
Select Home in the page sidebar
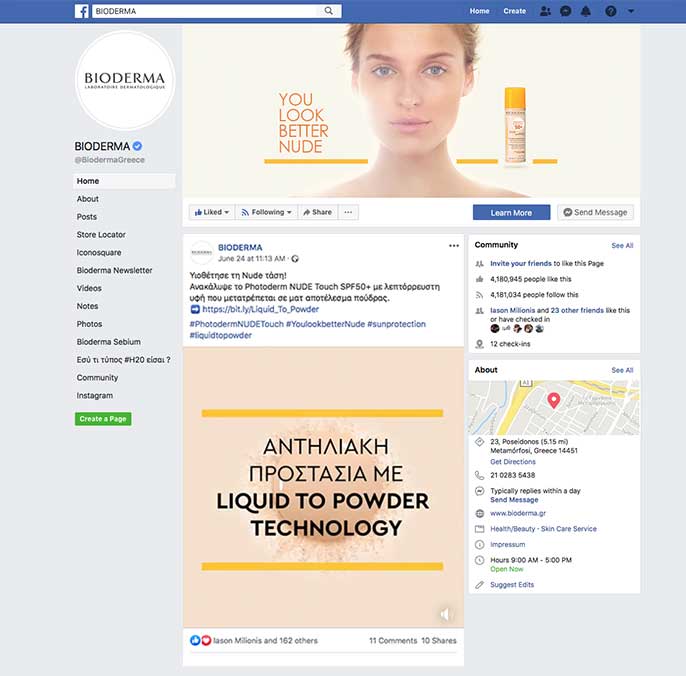click(124, 181)
